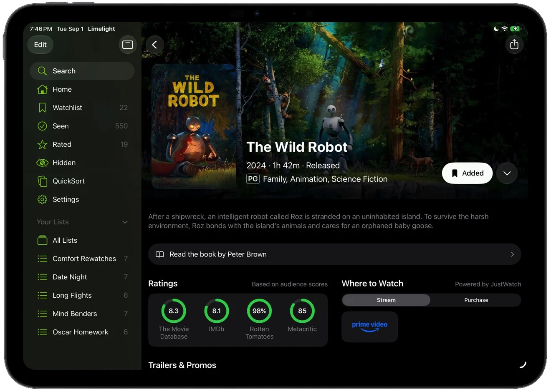Viewport: 551px width, 392px height.
Task: Open Home in the sidebar
Action: [x=82, y=89]
